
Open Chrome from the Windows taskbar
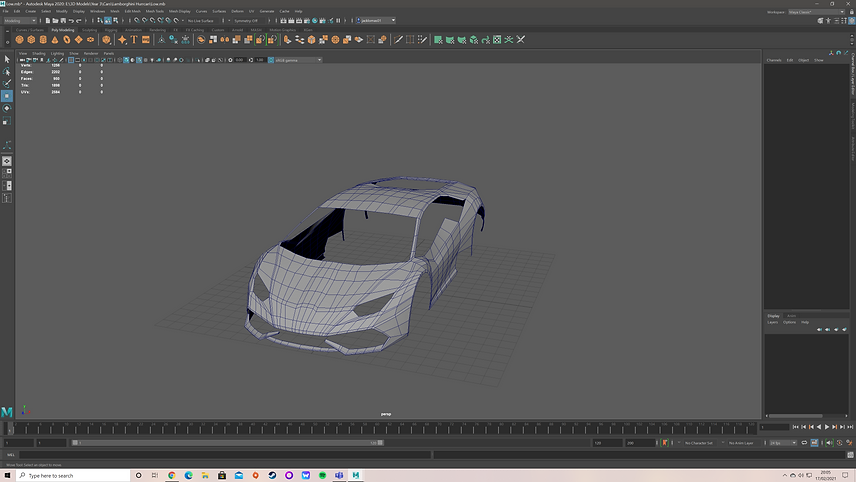pos(172,475)
